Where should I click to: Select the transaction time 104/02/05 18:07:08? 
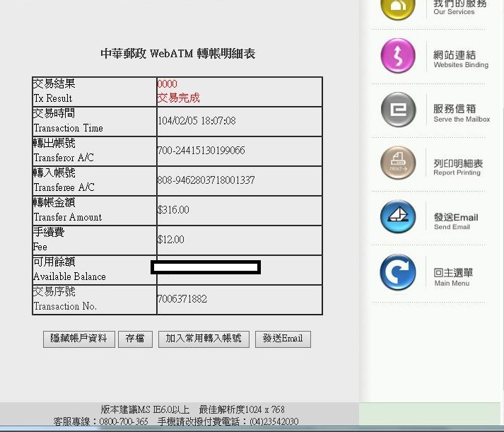[x=197, y=121]
